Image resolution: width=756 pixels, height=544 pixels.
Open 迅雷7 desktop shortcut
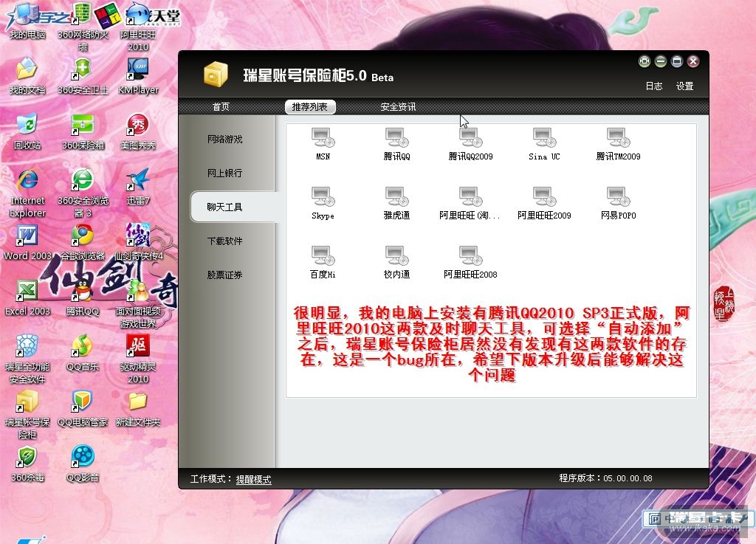tap(138, 187)
